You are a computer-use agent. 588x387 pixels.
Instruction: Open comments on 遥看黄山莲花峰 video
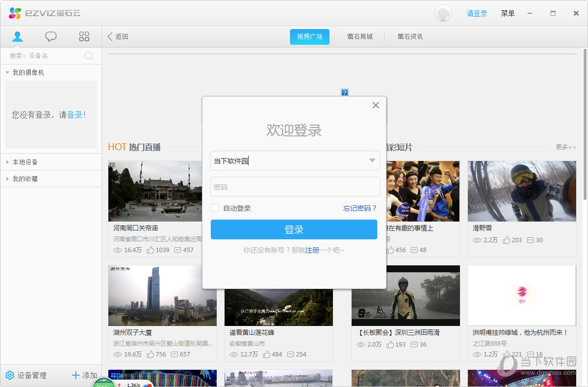pos(290,355)
